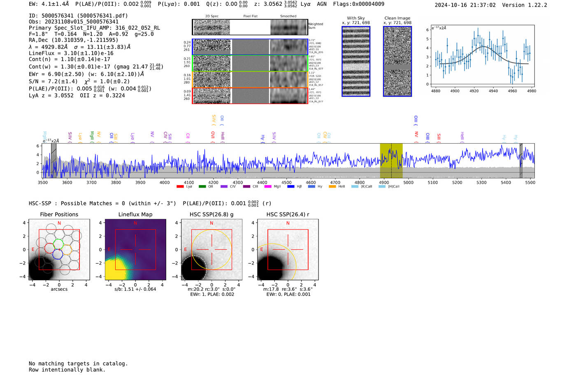Click the Hγ legend swatch
576x392 pixels.
tap(311, 187)
